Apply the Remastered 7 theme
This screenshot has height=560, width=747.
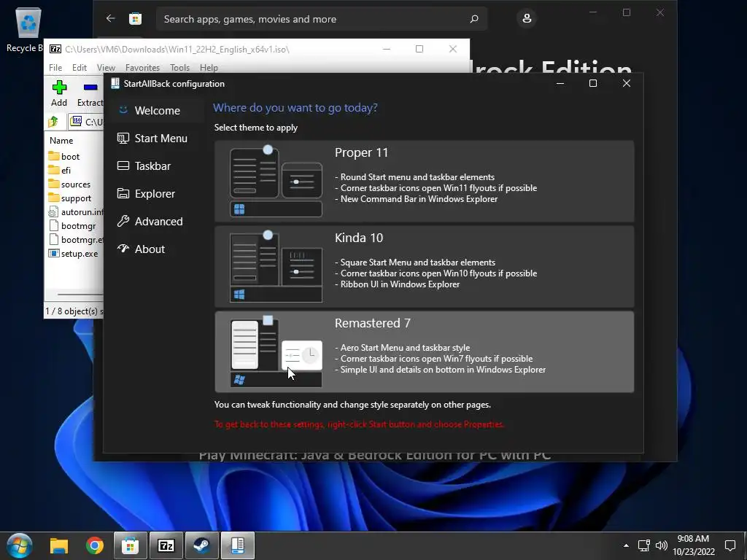coord(424,352)
